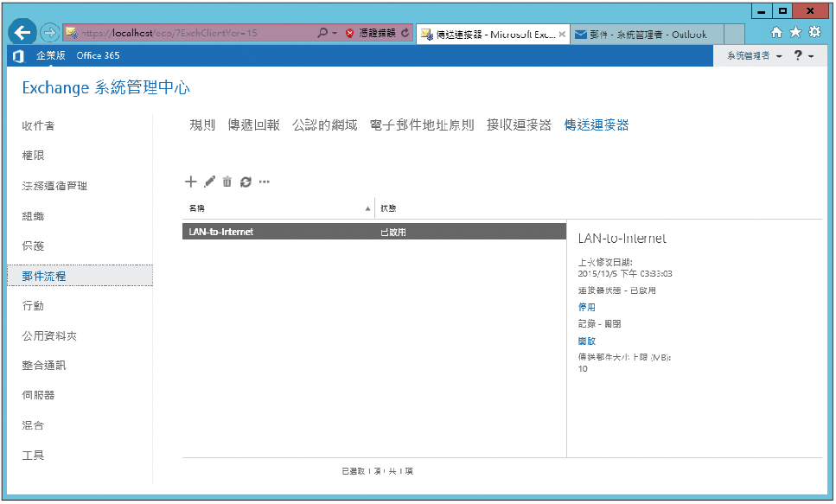The height and width of the screenshot is (504, 836).
Task: Switch to the 傳遞回報 tab
Action: [254, 125]
